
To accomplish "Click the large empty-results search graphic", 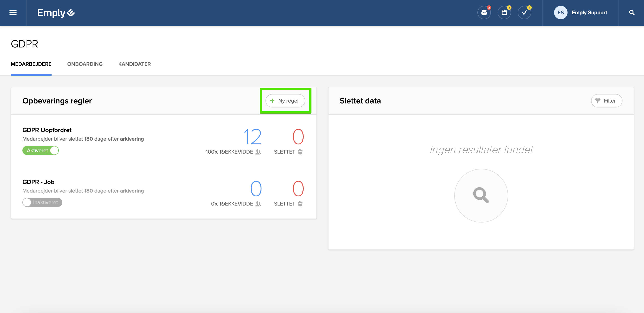I will (481, 195).
